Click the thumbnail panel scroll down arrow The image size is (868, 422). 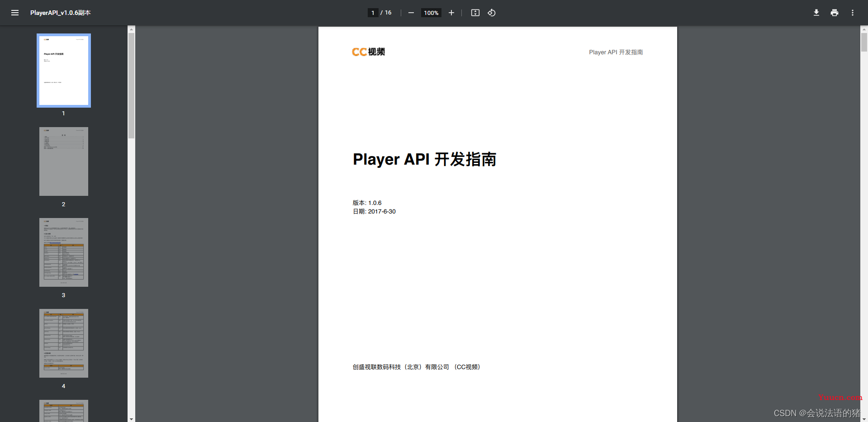click(x=131, y=419)
